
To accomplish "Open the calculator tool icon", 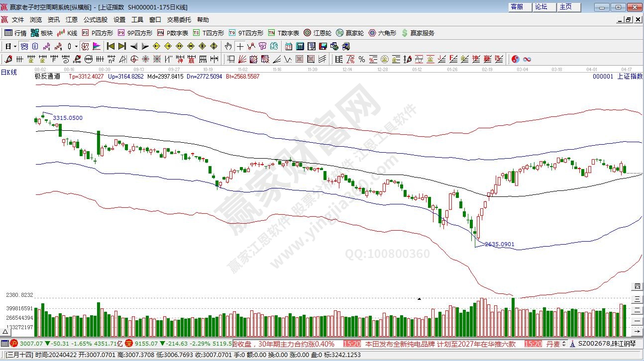I will click(300, 46).
